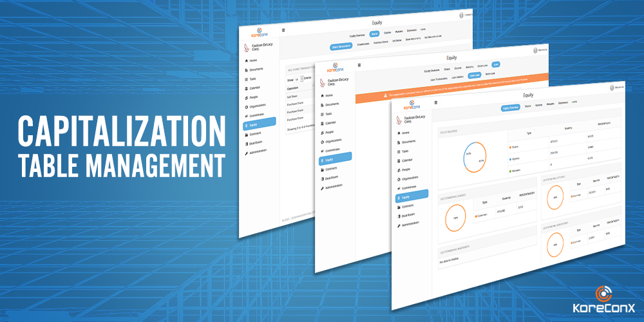
Task: Open Administration in the middle window sidebar
Action: (x=333, y=187)
